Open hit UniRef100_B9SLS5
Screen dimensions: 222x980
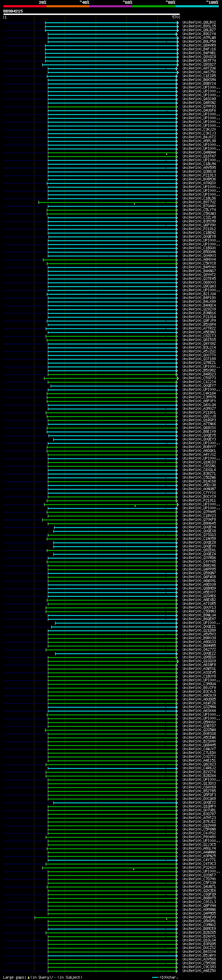coord(199,26)
